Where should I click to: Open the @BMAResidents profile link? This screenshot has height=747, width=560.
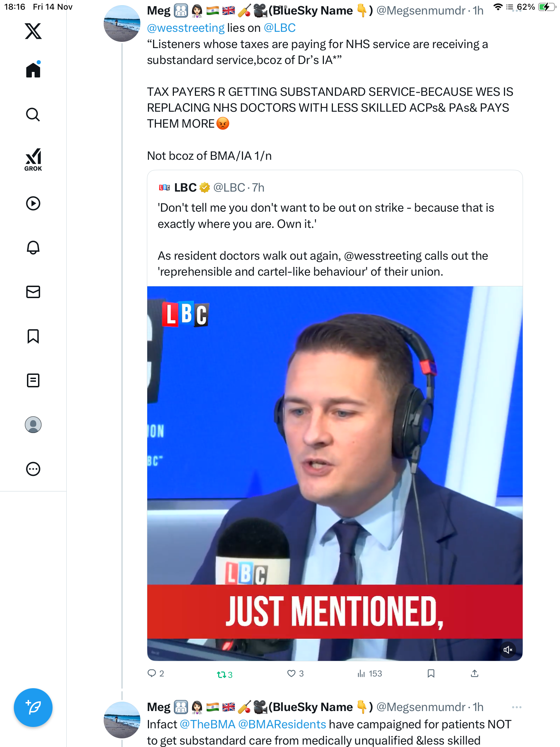[x=282, y=724]
